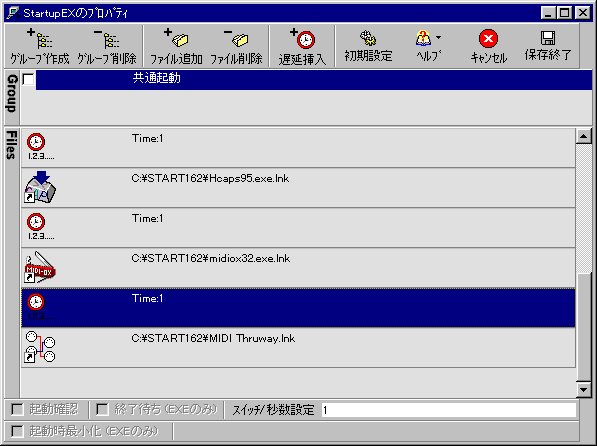This screenshot has width=597, height=446.
Task: Select the midiox32.exe.lnk list entry
Action: click(298, 267)
